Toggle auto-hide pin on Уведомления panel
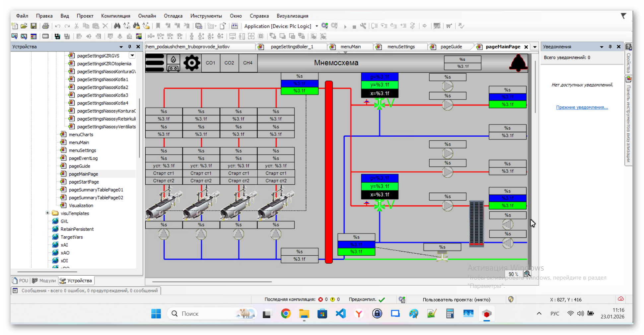Screen dimensions: 644x335 [x=610, y=47]
